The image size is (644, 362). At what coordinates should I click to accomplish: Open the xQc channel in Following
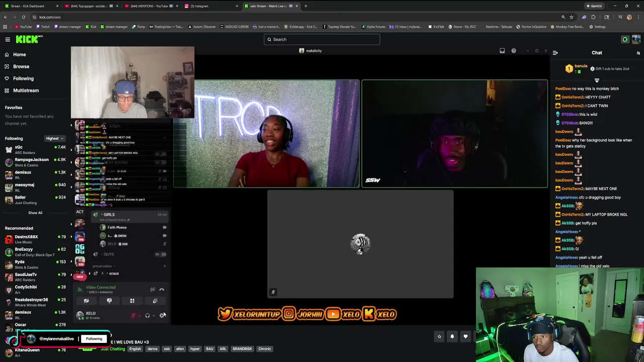tap(35, 149)
